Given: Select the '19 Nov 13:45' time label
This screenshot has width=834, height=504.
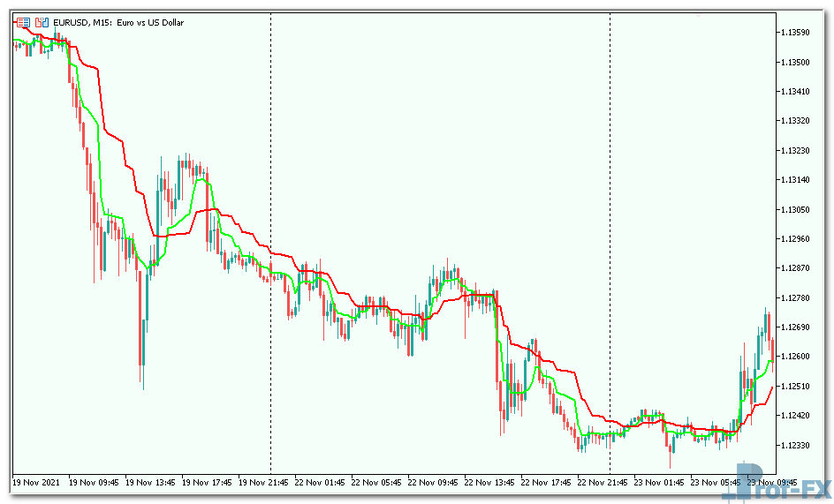Looking at the screenshot, I should click(150, 483).
